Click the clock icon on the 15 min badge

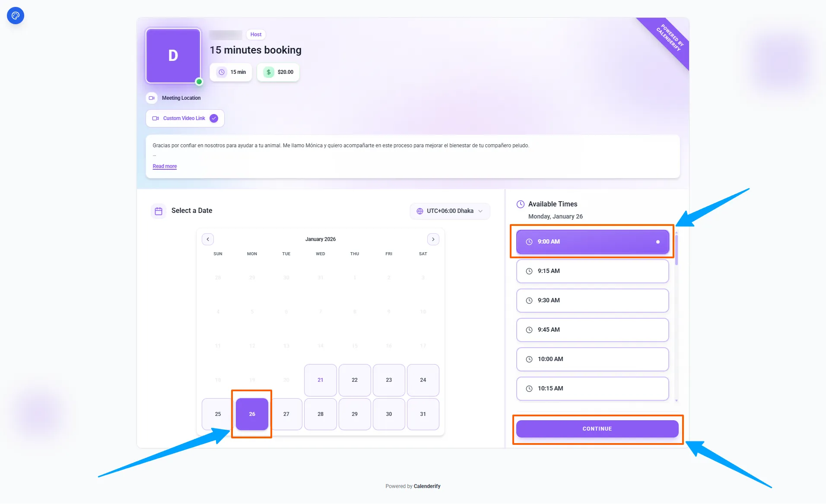(222, 72)
